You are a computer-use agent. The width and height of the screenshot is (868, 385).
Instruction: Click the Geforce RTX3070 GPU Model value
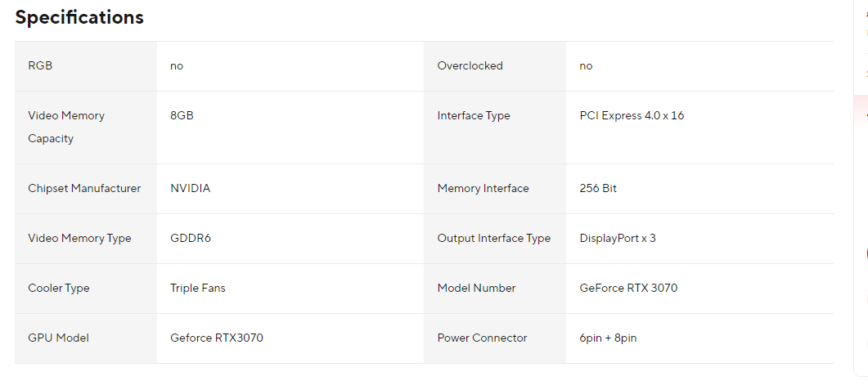(217, 338)
